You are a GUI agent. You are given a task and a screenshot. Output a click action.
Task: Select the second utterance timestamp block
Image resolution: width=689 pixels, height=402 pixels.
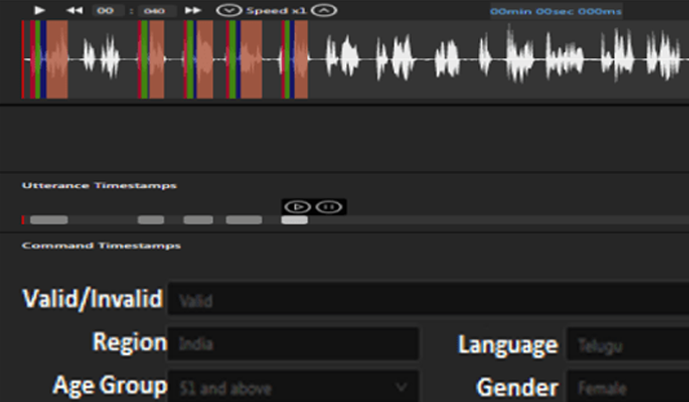click(x=151, y=220)
